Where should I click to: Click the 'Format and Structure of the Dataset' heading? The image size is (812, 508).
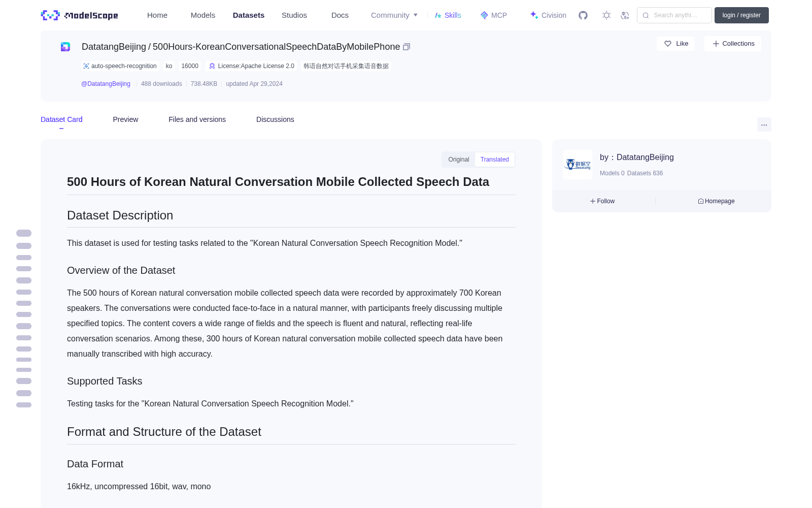(x=164, y=432)
